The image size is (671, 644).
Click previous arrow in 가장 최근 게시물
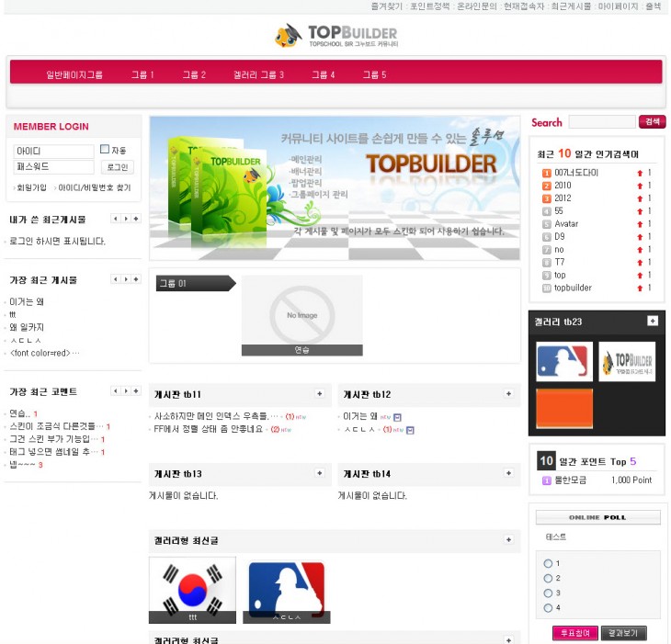[x=115, y=278]
